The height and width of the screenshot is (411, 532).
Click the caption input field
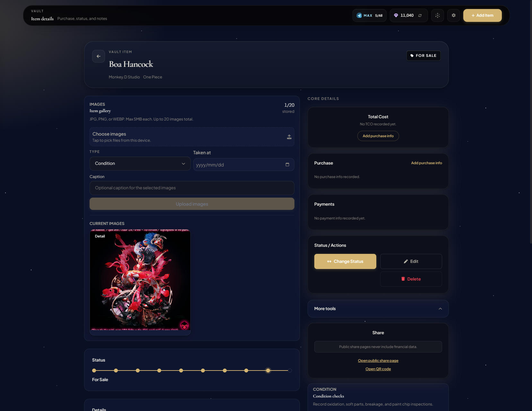click(x=192, y=188)
